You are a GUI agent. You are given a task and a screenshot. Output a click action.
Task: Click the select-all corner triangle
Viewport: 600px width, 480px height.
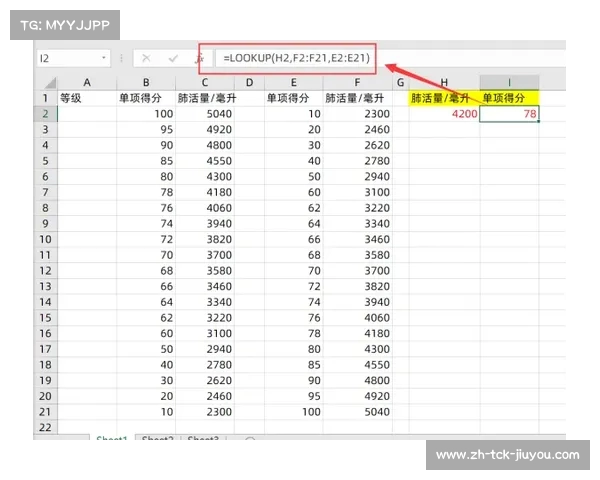tap(49, 82)
